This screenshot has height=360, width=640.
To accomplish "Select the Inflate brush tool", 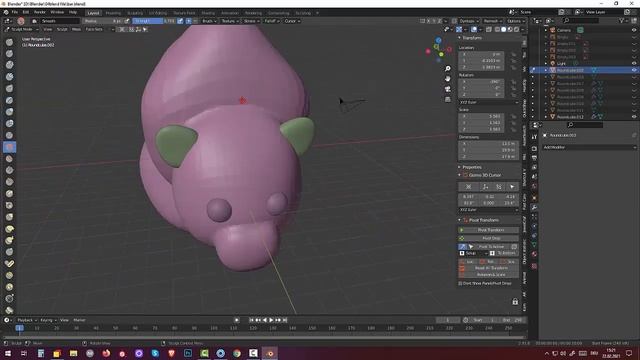I will (x=9, y=112).
